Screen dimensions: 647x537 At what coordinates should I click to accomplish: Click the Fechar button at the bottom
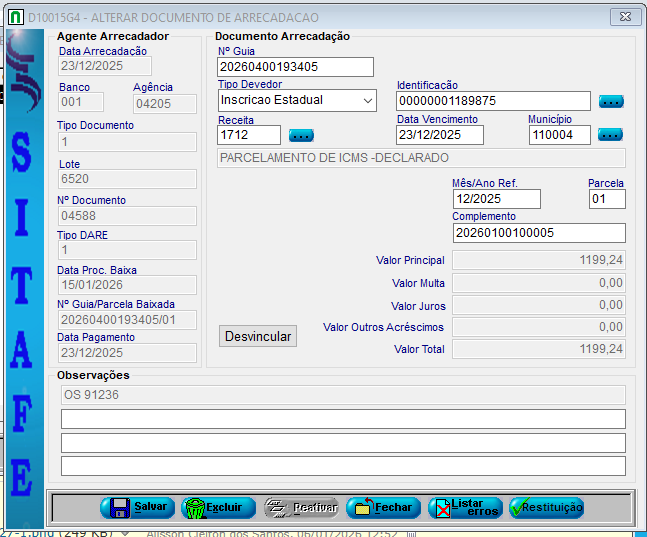(384, 507)
